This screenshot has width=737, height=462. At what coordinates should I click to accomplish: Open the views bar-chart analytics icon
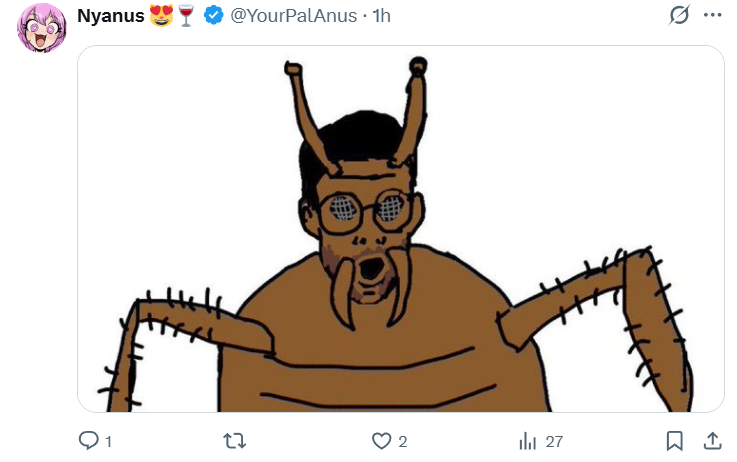pos(527,441)
